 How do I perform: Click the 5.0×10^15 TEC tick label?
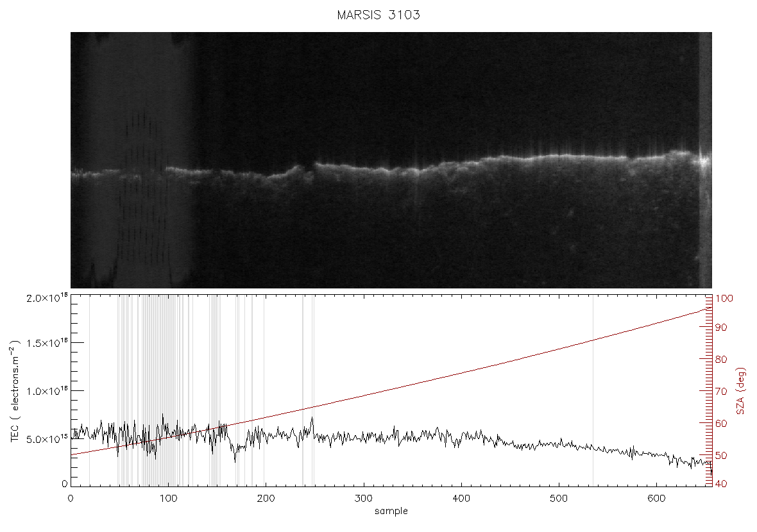click(x=47, y=439)
